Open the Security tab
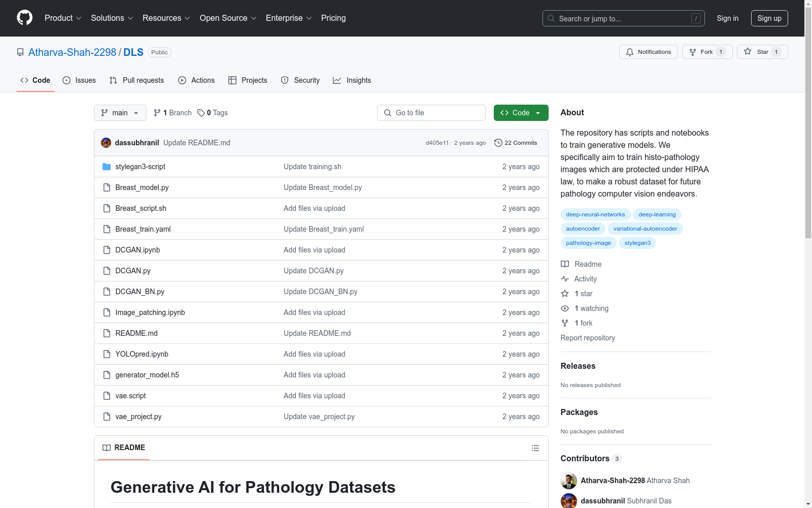This screenshot has height=508, width=812. (x=300, y=80)
